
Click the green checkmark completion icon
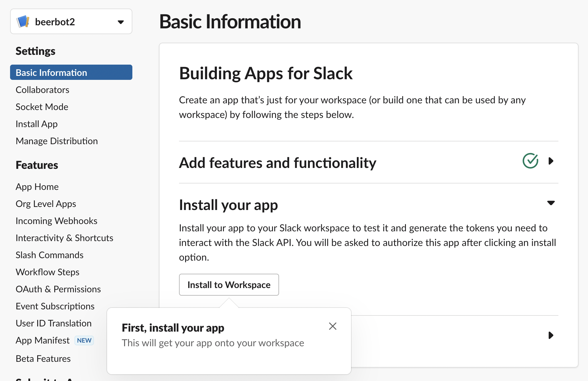pyautogui.click(x=530, y=161)
